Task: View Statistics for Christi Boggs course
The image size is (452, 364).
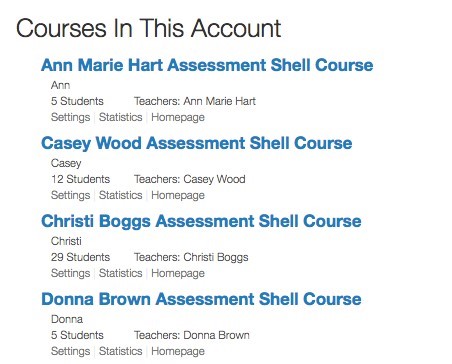Action: tap(120, 273)
